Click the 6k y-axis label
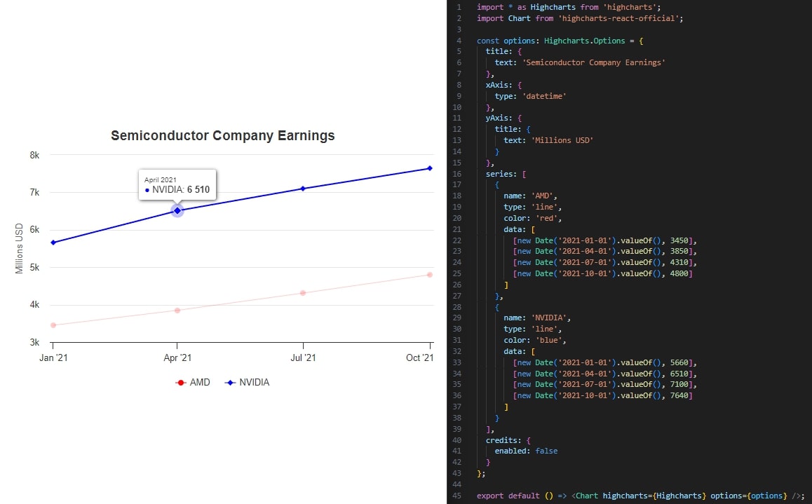The image size is (812, 504). [x=34, y=230]
